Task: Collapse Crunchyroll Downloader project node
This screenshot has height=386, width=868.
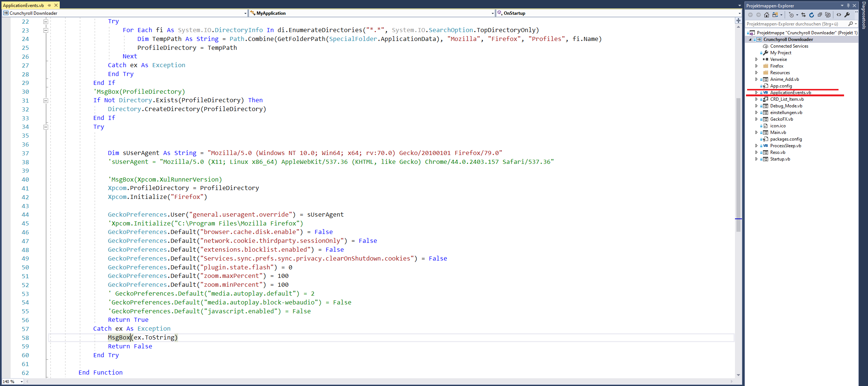Action: click(x=750, y=39)
